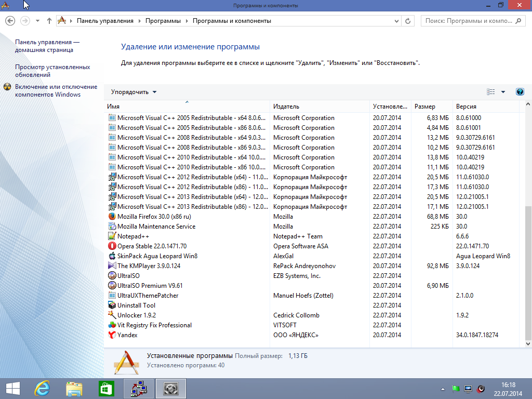Click the vertical scrollbar thumb

(528, 273)
